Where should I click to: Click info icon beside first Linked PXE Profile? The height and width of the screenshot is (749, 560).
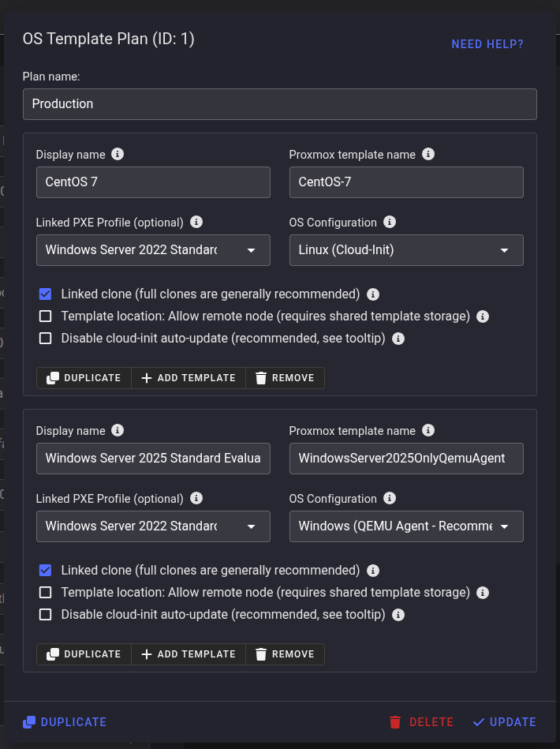coord(196,223)
